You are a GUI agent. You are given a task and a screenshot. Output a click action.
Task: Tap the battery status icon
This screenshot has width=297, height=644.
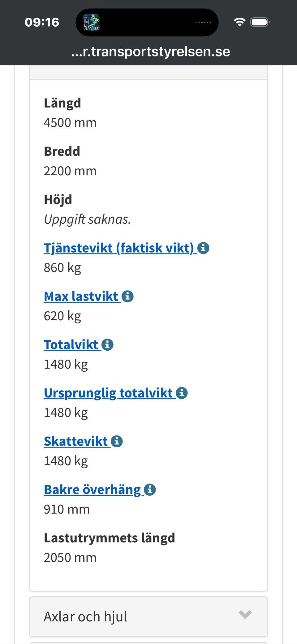coord(260,22)
